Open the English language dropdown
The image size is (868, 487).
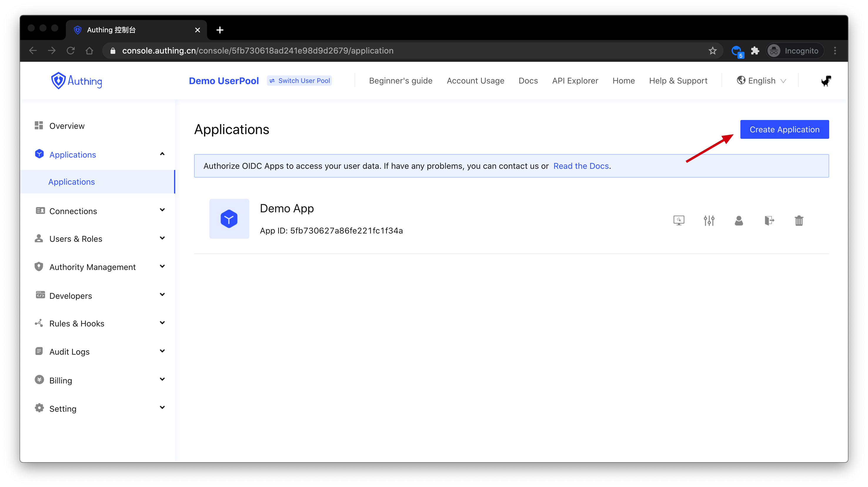(762, 81)
